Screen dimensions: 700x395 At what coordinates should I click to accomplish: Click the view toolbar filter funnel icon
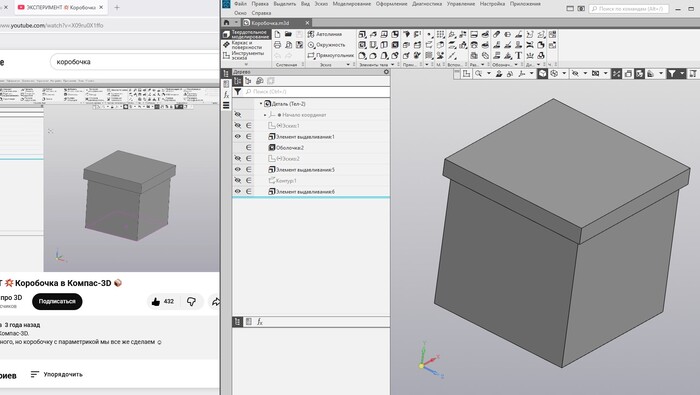671,74
